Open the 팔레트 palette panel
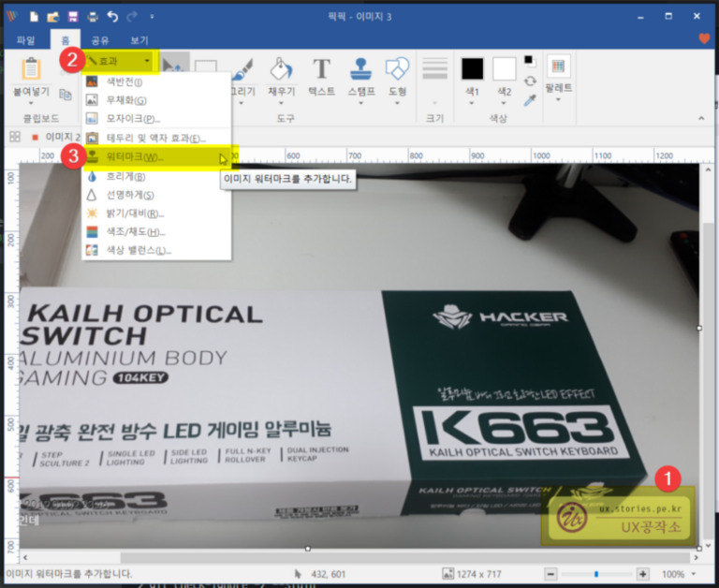Screen dimensions: 719x588 (x=558, y=78)
